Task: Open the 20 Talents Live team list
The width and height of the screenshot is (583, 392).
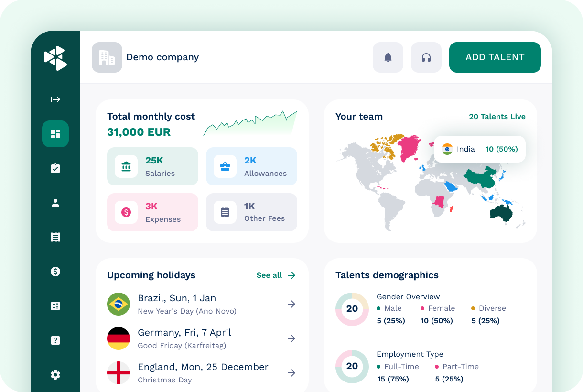Action: 497,116
